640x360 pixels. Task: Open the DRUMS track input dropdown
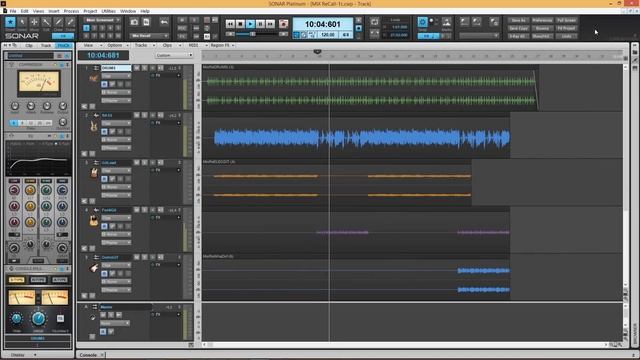coord(116,92)
